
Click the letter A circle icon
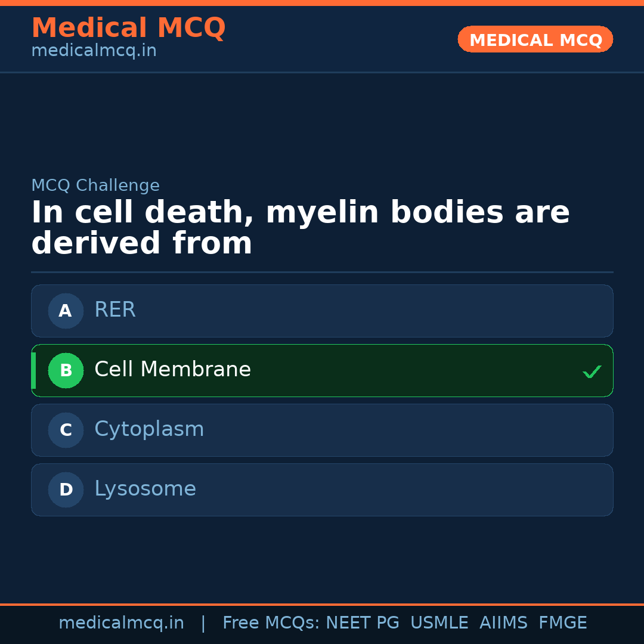coord(66,311)
